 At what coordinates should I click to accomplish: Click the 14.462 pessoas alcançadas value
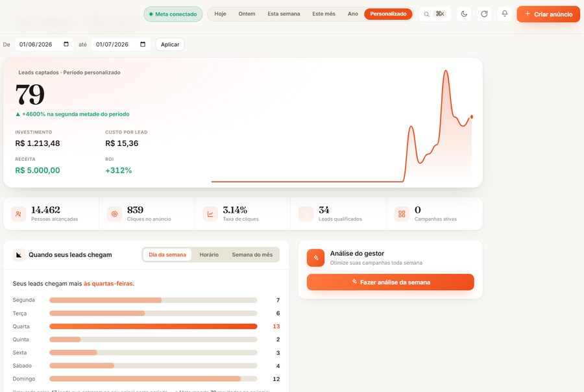click(45, 210)
